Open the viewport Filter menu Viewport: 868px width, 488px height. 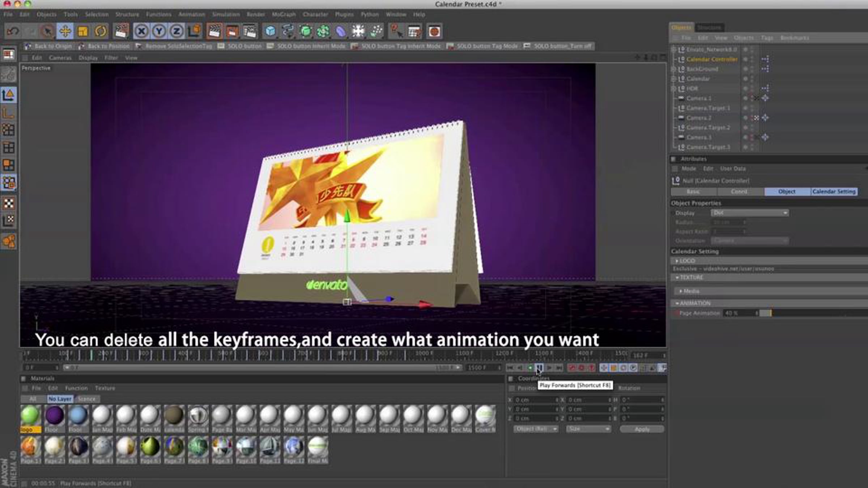pyautogui.click(x=111, y=58)
